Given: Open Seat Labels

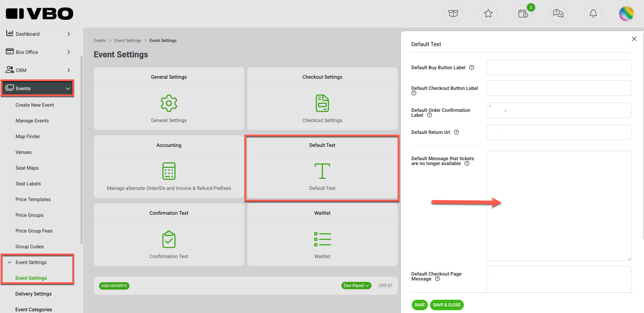Looking at the screenshot, I should point(28,184).
